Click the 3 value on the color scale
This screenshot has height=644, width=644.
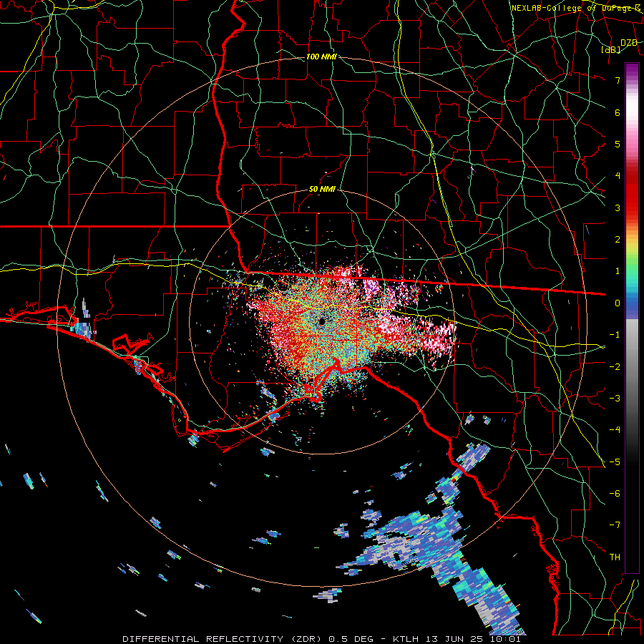[x=618, y=208]
